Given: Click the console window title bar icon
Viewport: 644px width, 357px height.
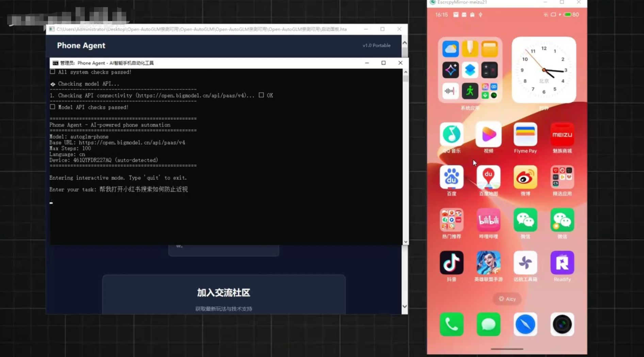Looking at the screenshot, I should point(55,63).
